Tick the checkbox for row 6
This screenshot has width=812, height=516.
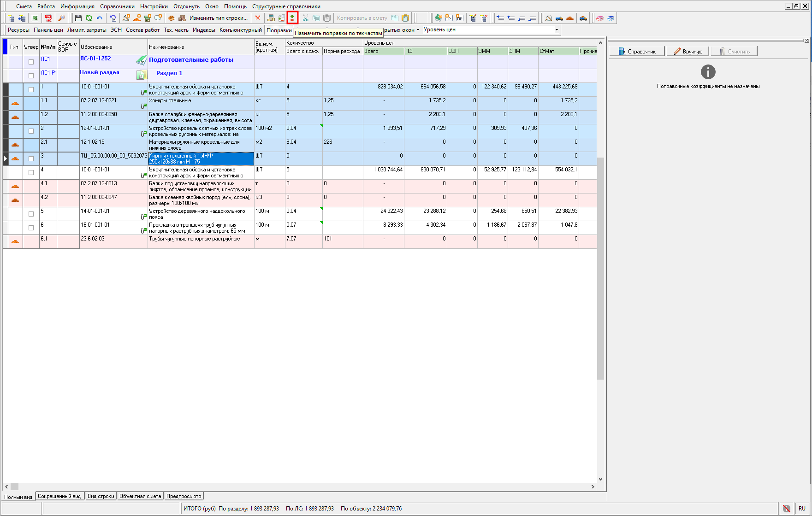click(31, 228)
